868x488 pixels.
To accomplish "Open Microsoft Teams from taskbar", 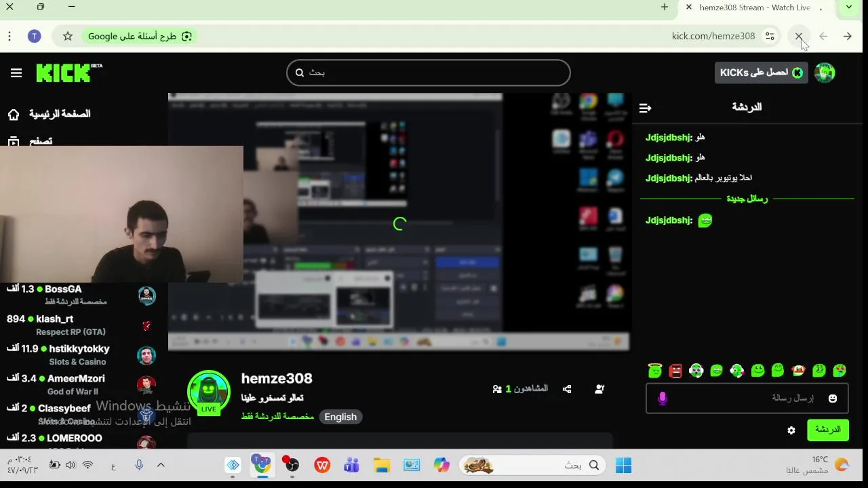I will coord(351,465).
